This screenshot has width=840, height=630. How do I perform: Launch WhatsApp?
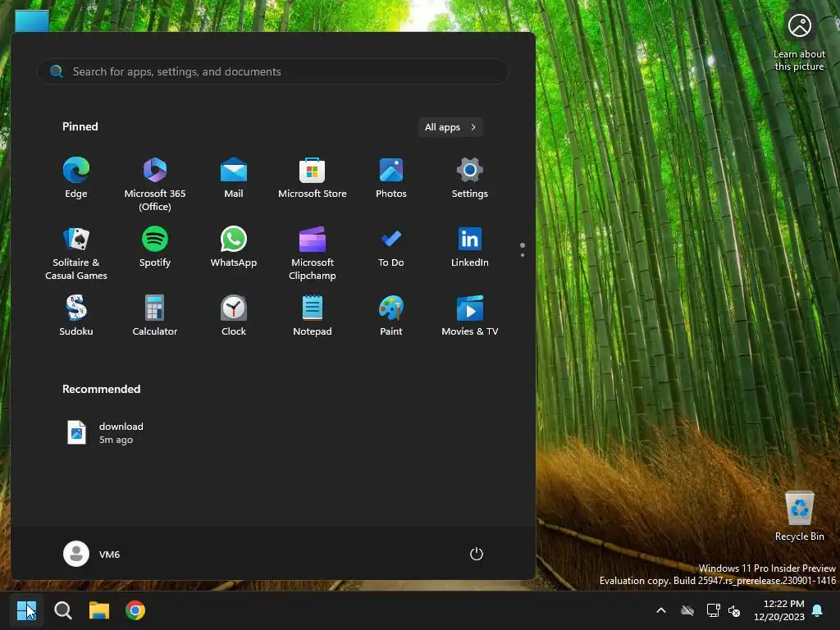[234, 248]
